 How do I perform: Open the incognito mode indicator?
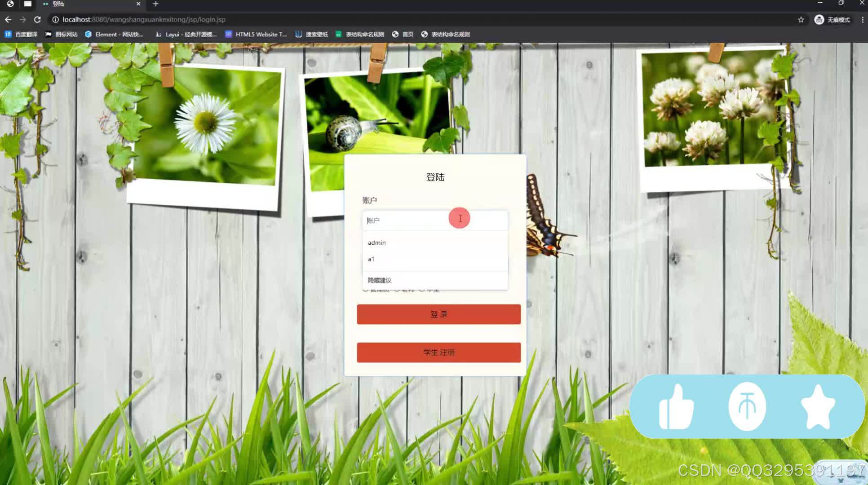pos(832,20)
